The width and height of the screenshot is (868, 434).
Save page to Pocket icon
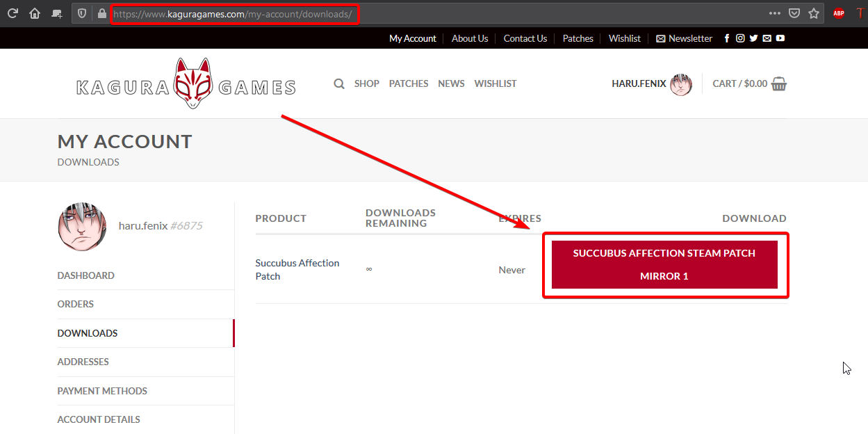794,13
